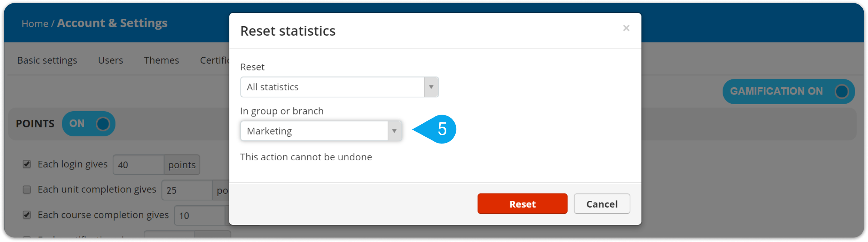868x242 pixels.
Task: Switch to the Users tab
Action: coord(110,60)
